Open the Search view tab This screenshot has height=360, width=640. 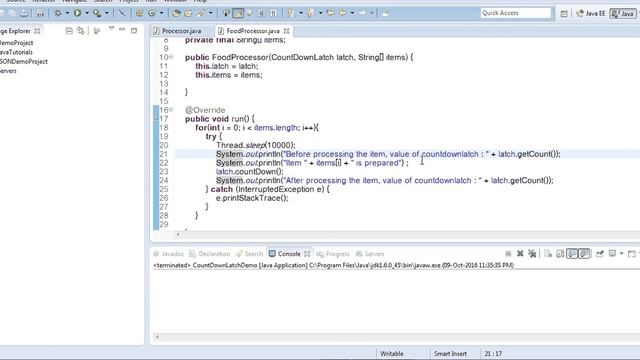point(249,254)
